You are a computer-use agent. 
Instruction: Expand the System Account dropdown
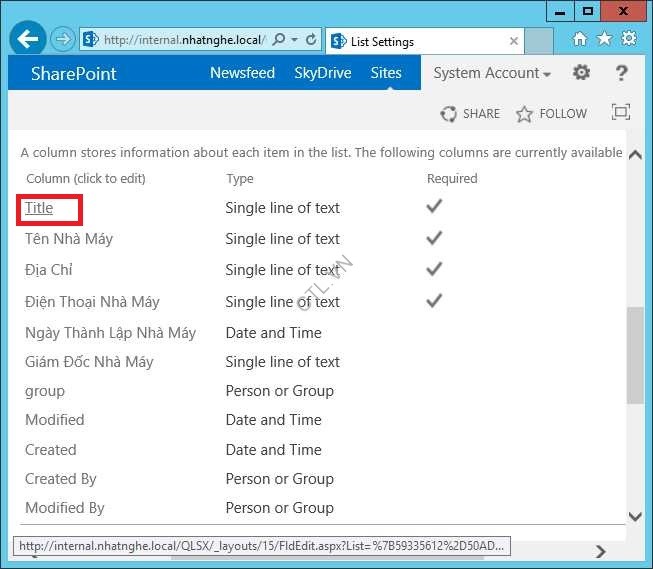point(492,73)
